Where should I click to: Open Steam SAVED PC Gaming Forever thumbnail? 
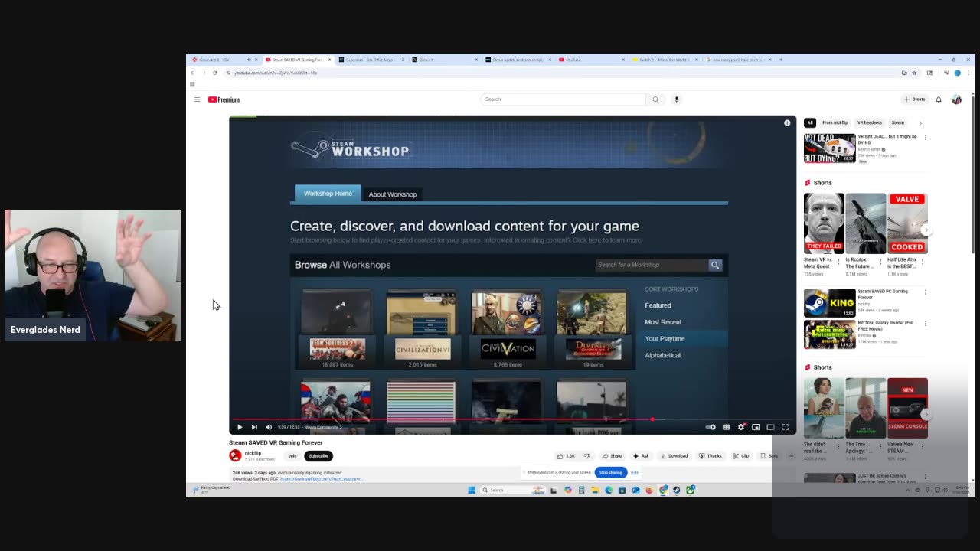(829, 302)
